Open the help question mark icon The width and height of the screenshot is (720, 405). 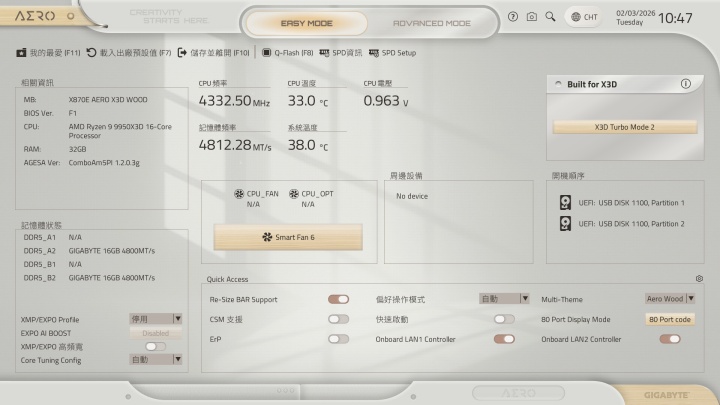pos(513,17)
